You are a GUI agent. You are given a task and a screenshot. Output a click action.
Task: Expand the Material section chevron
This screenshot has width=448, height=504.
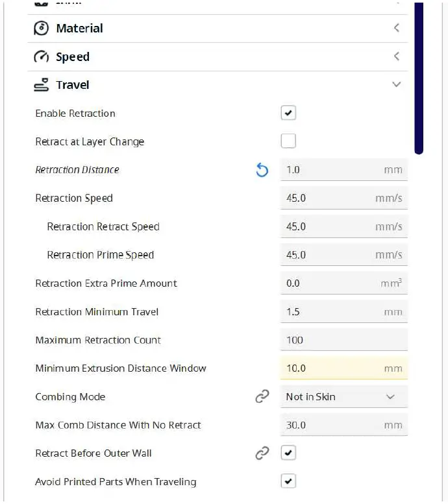pos(396,29)
